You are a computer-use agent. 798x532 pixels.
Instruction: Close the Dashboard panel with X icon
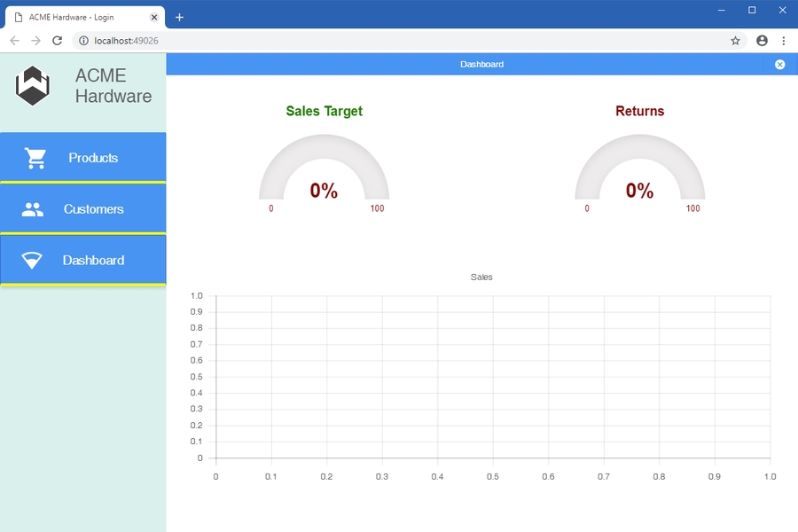pos(780,65)
